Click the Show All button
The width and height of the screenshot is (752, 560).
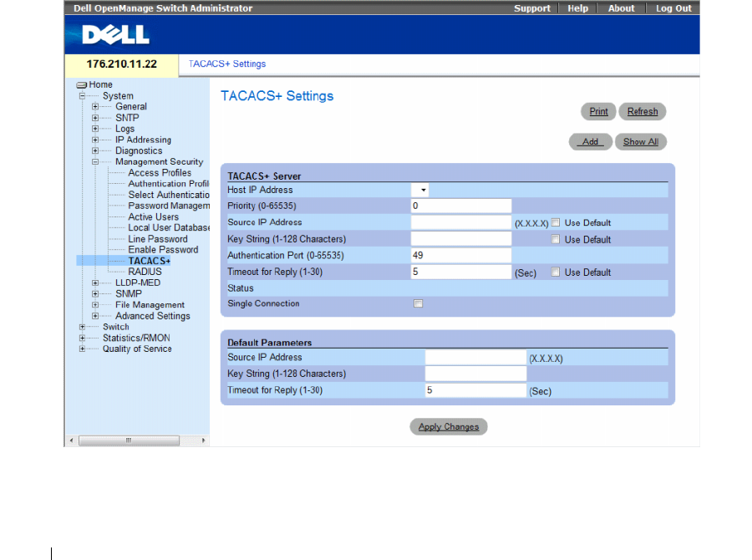coord(641,141)
